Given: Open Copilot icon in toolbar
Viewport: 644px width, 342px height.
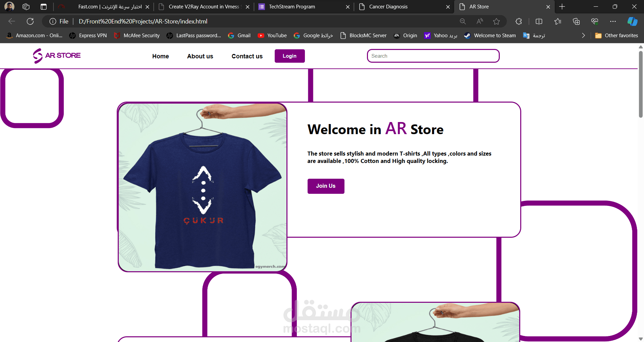Looking at the screenshot, I should click(x=633, y=21).
